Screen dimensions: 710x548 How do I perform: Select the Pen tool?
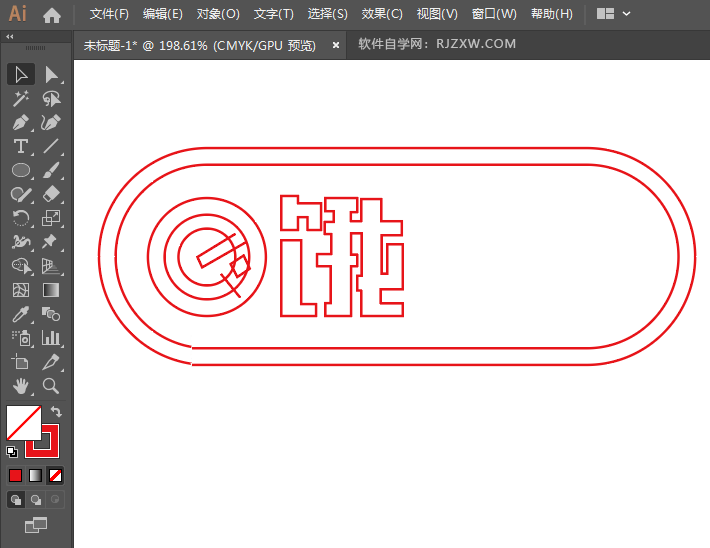[21, 123]
